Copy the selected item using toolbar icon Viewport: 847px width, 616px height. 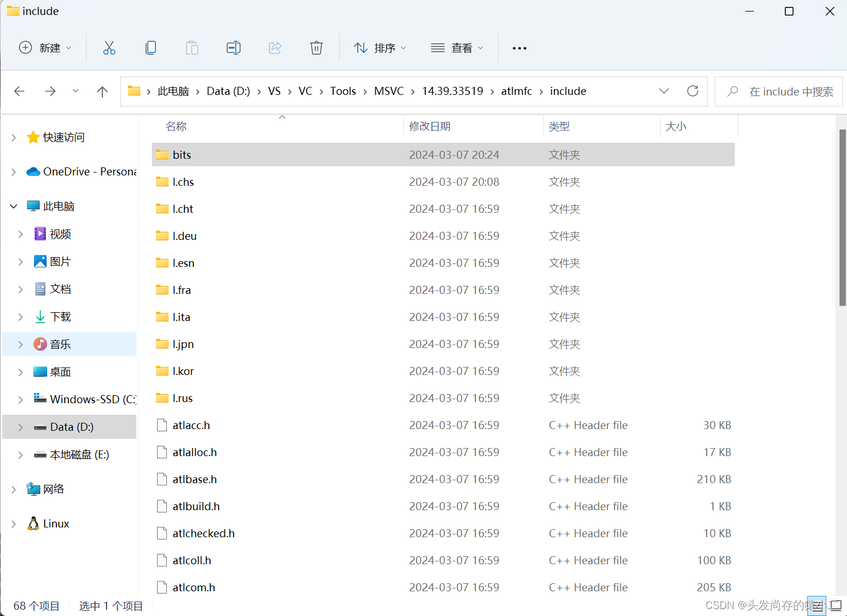pyautogui.click(x=151, y=48)
